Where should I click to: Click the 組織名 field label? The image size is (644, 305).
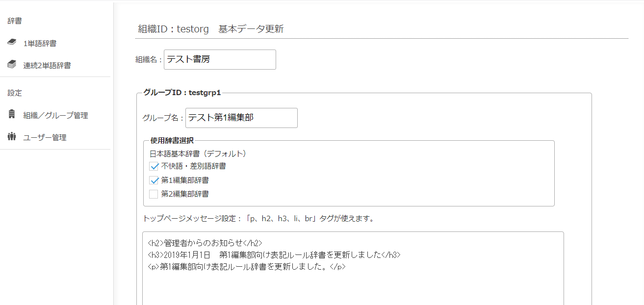148,59
